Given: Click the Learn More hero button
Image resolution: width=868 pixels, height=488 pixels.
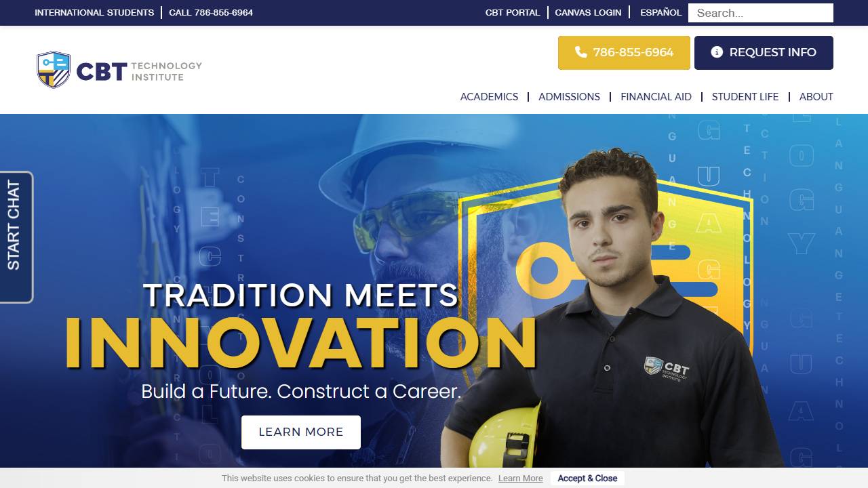Looking at the screenshot, I should pyautogui.click(x=301, y=432).
